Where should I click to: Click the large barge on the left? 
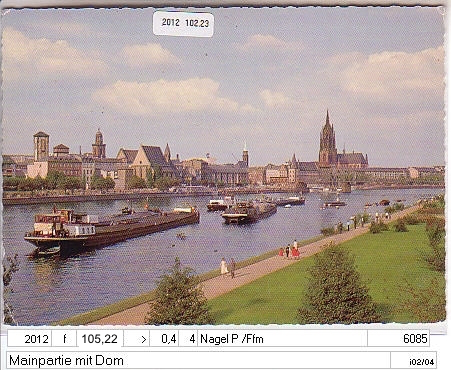[x=112, y=229]
